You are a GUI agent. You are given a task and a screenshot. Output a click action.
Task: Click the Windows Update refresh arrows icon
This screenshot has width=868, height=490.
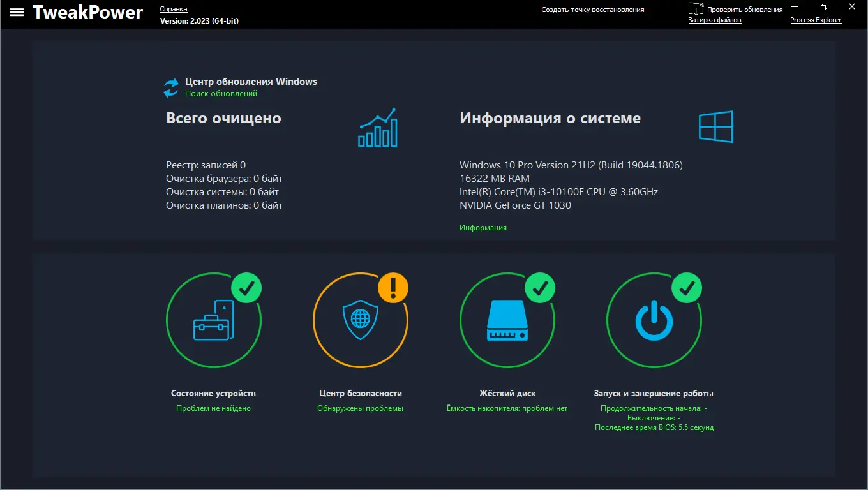coord(171,88)
